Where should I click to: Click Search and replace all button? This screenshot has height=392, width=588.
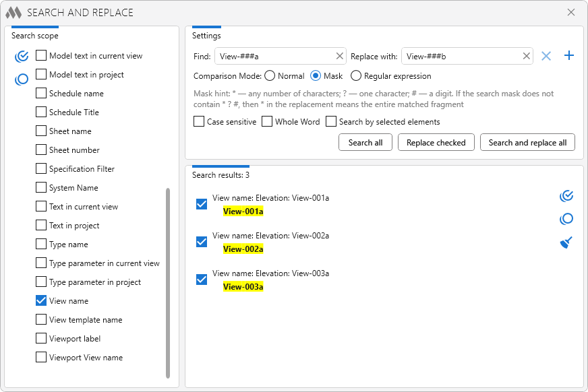click(527, 142)
